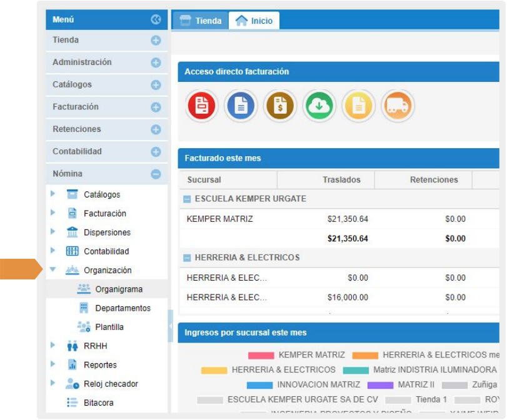This screenshot has width=507, height=420.
Task: Open Departamentos under Organización
Action: [x=123, y=308]
